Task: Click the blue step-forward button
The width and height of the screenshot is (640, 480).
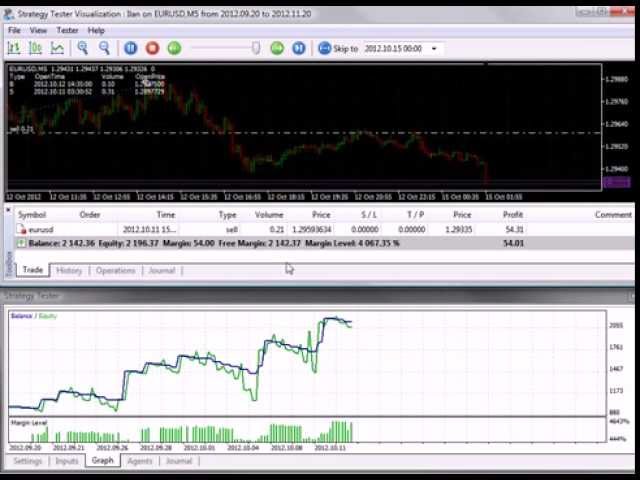Action: coord(299,48)
